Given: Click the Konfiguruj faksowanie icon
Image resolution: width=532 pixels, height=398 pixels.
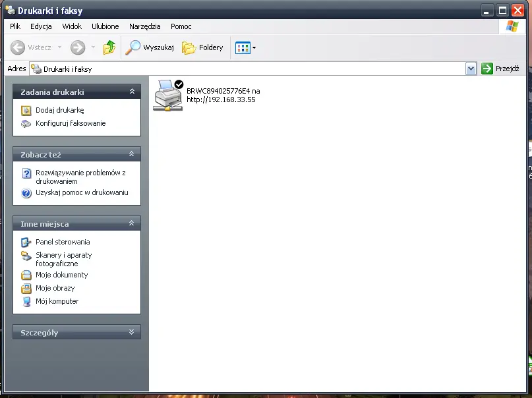Looking at the screenshot, I should (26, 124).
